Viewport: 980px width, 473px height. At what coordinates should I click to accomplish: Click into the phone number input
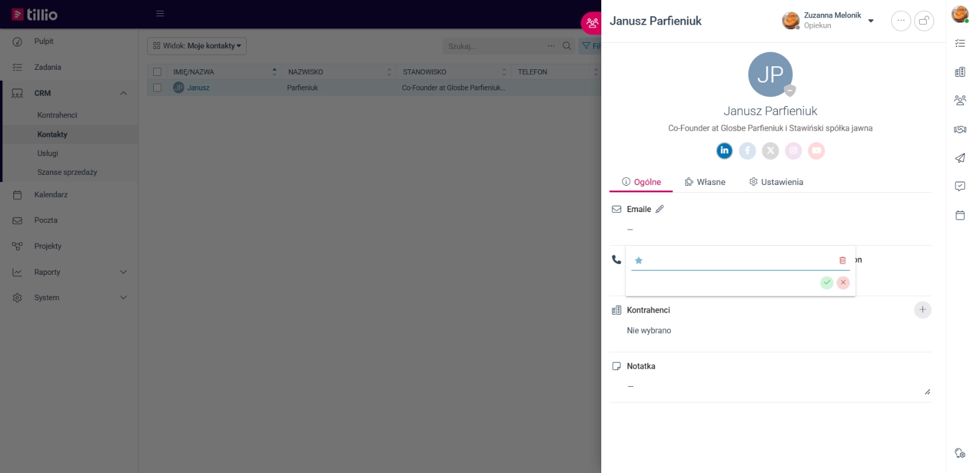point(741,260)
